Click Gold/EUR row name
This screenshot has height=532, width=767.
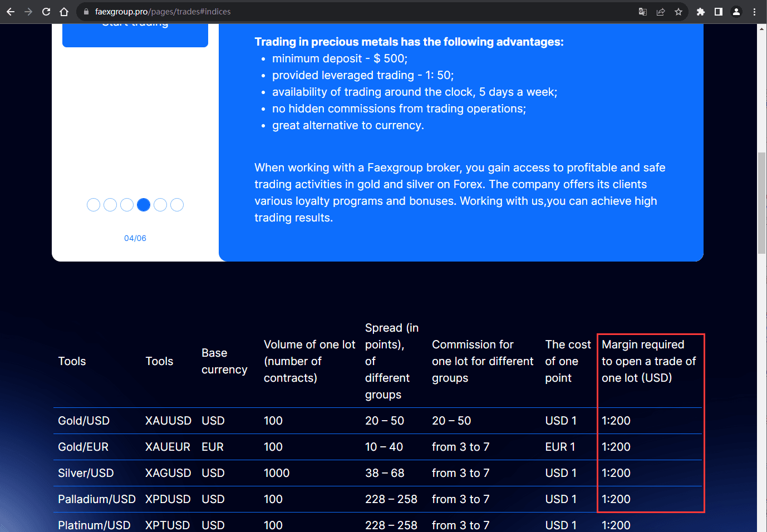83,447
